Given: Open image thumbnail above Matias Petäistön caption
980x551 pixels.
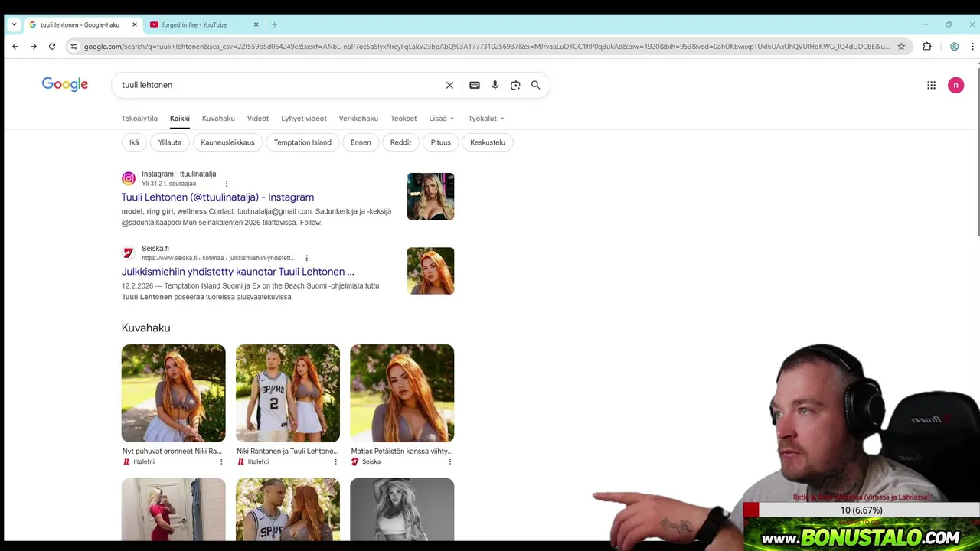Looking at the screenshot, I should point(402,393).
